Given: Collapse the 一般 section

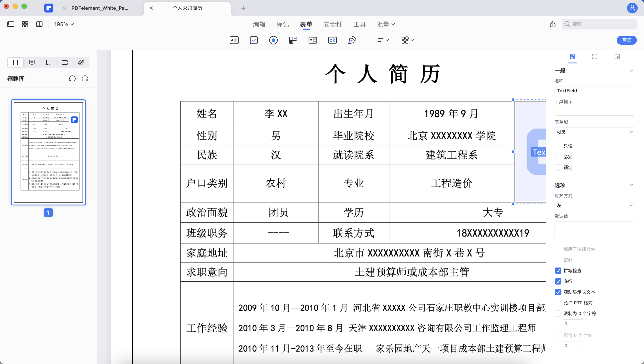Looking at the screenshot, I should [631, 70].
